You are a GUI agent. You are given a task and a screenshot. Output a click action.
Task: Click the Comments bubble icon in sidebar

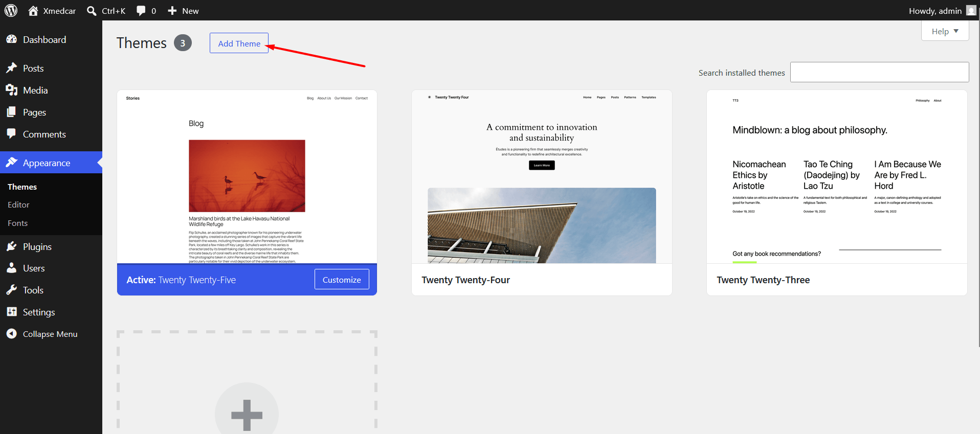12,134
